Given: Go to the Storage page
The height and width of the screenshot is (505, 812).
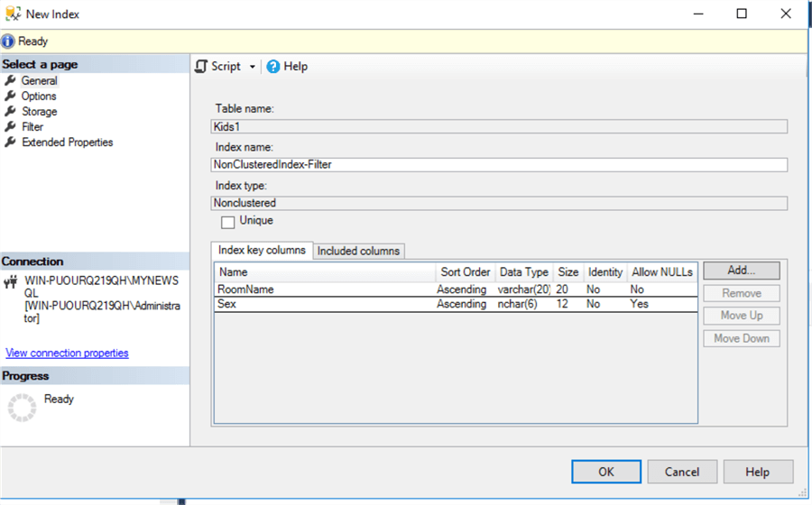Looking at the screenshot, I should coord(39,112).
